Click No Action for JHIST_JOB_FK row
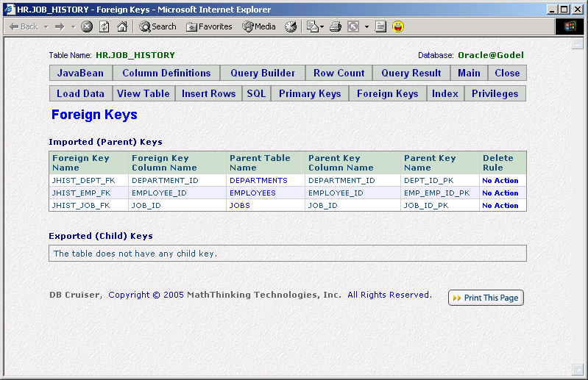Viewport: 588px width, 380px height. (x=500, y=206)
